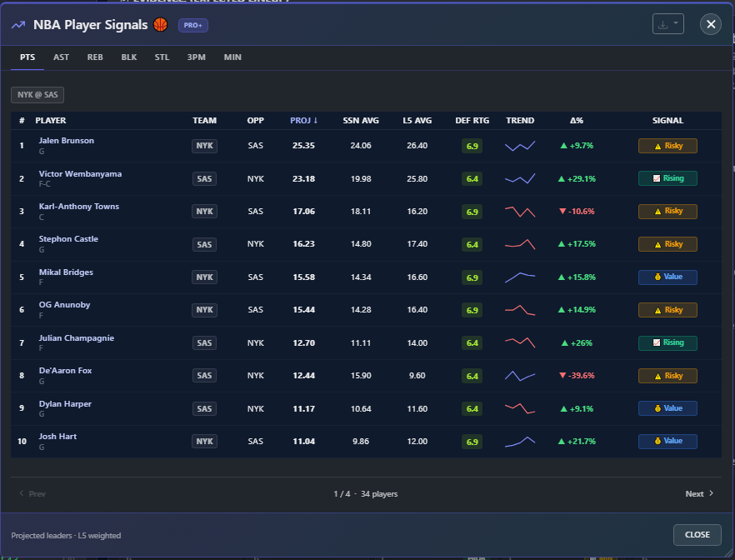Image resolution: width=735 pixels, height=560 pixels.
Task: Click the 1 / 4 · 34 players page indicator
Action: tap(366, 494)
